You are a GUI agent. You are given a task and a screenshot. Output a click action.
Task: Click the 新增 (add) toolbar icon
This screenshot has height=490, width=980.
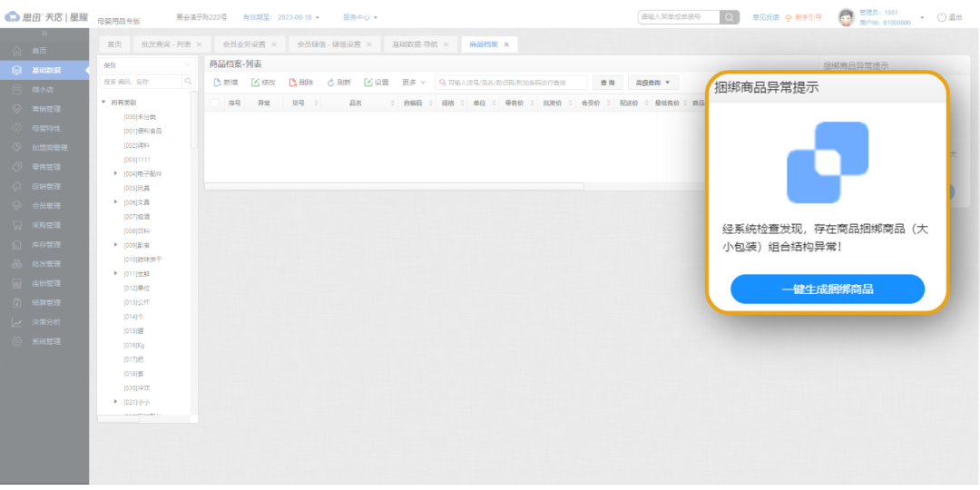click(x=218, y=83)
